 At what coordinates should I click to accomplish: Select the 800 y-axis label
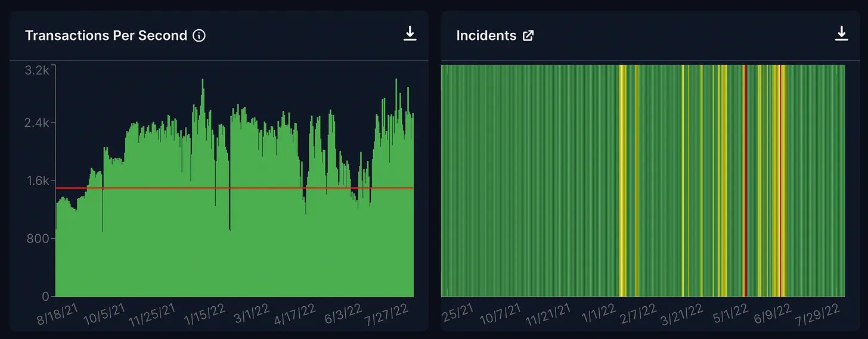[39, 239]
